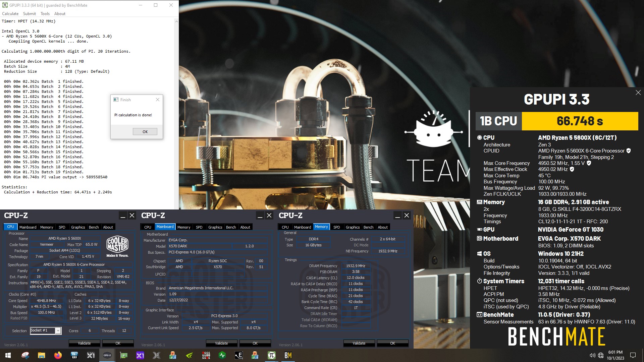The image size is (644, 362).
Task: Switch to Bench tab in CPU-Z CPU window
Action: click(94, 227)
